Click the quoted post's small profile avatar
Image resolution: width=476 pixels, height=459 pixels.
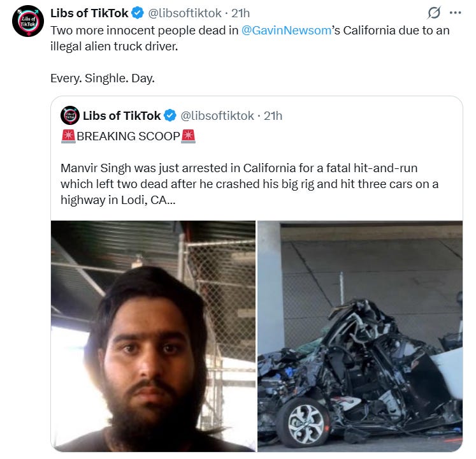(x=70, y=115)
